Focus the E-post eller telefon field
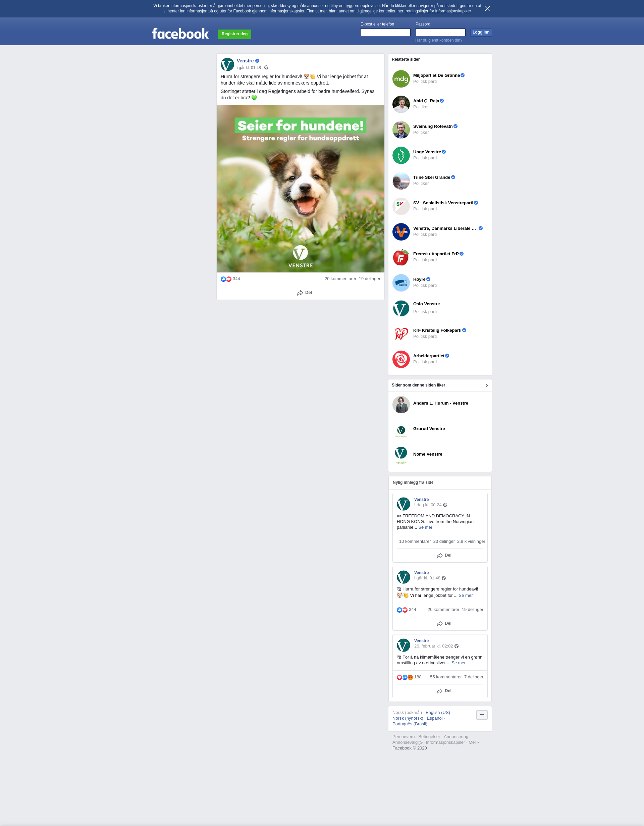This screenshot has width=644, height=826. [x=385, y=33]
